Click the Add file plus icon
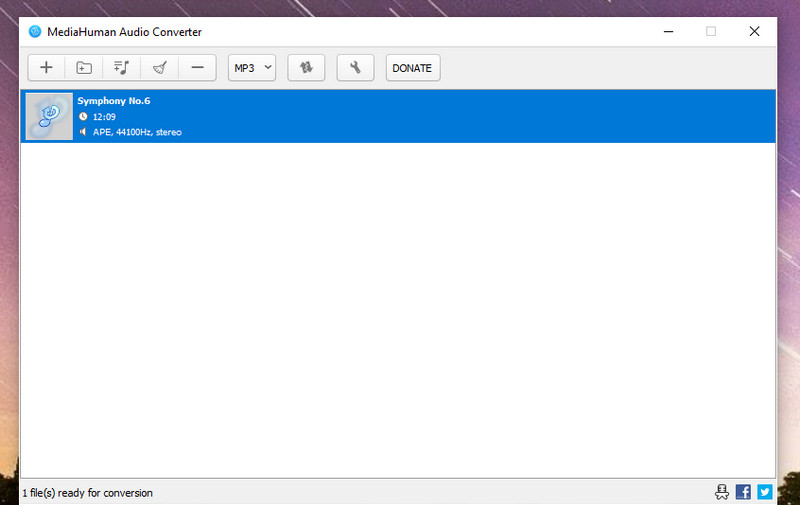800x505 pixels. (x=46, y=68)
